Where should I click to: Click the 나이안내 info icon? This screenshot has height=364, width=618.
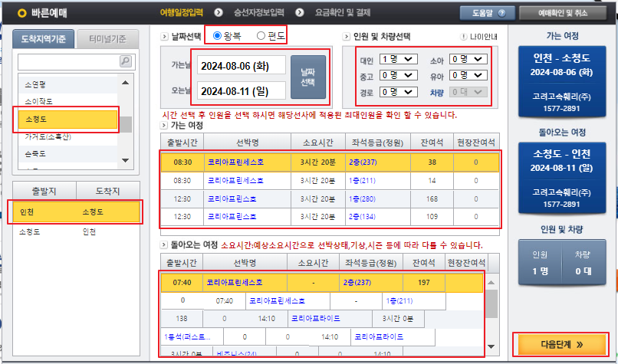click(464, 37)
